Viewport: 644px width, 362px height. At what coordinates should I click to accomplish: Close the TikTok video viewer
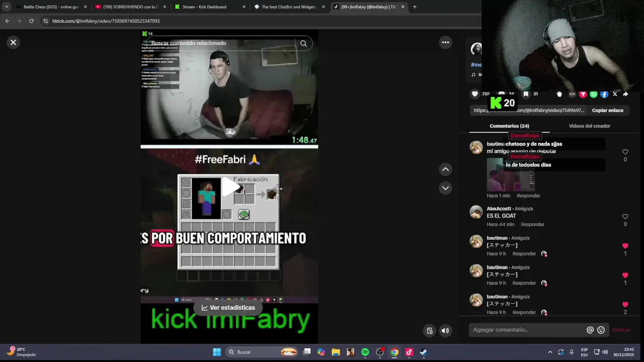coord(14,42)
